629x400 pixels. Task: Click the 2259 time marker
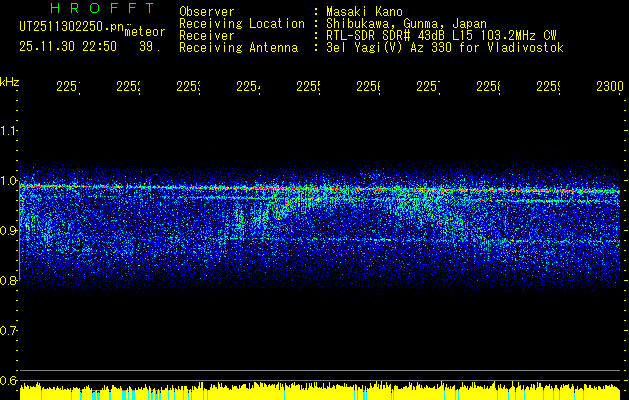549,86
